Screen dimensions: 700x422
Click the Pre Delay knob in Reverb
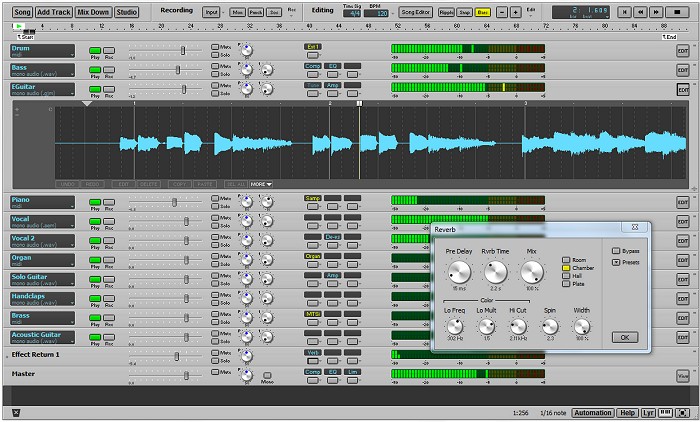click(x=459, y=271)
